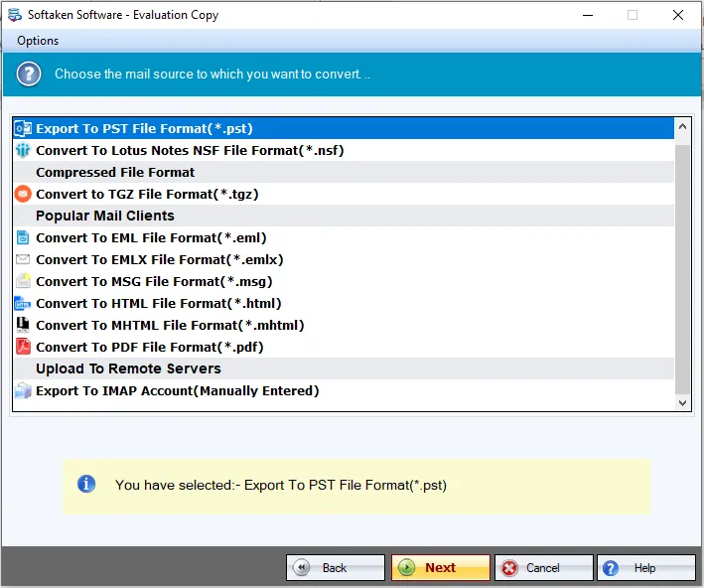Select Convert To EMLX File Format
This screenshot has width=704, height=588.
[344, 259]
